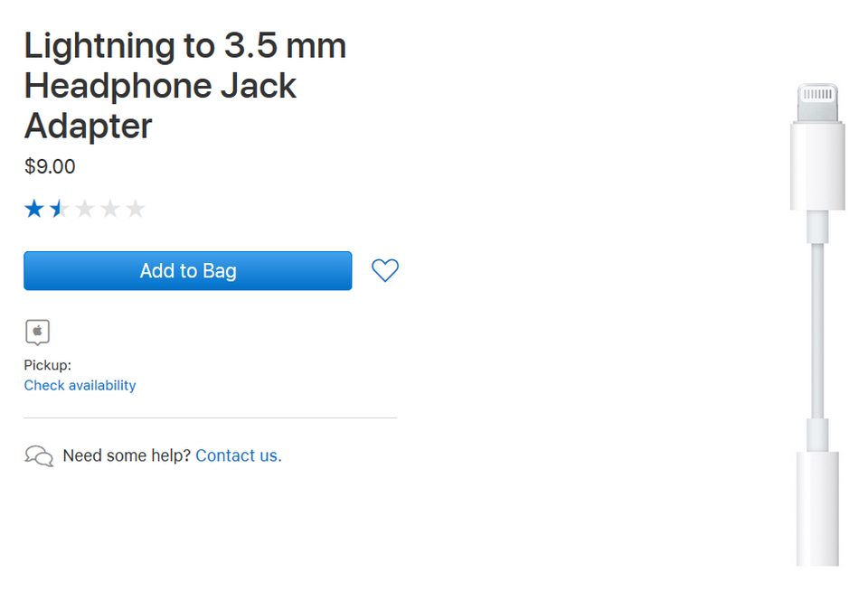868x591 pixels.
Task: Follow the Contact us link
Action: (x=239, y=455)
